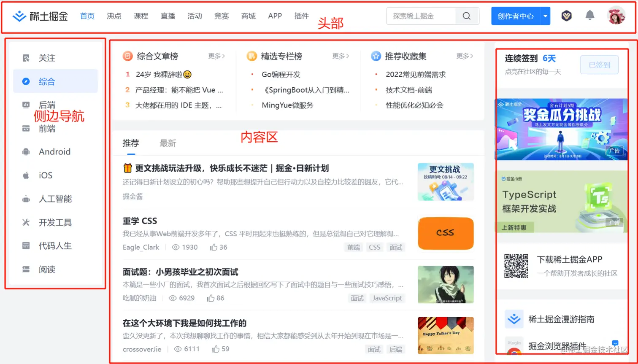Open the 首页 nav item
The image size is (638, 364).
(x=87, y=16)
